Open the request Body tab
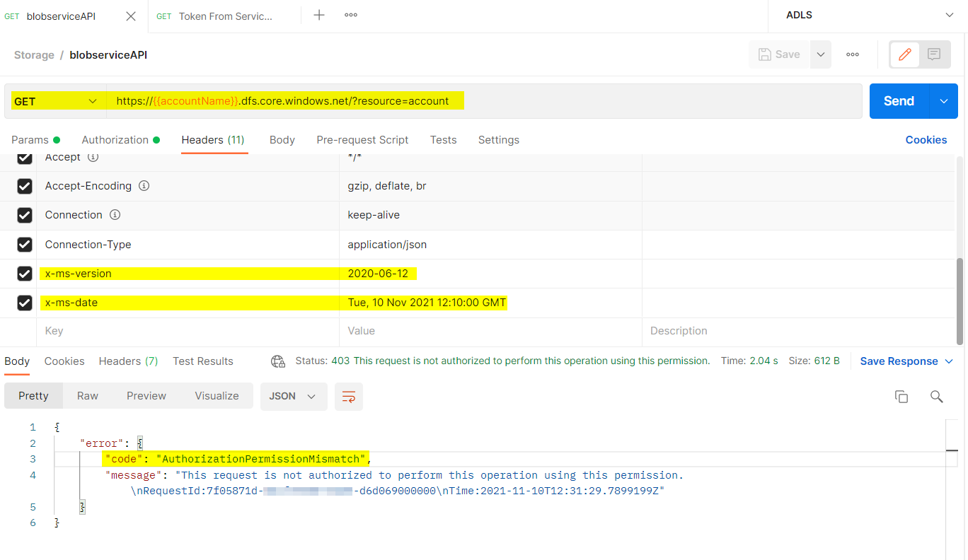The width and height of the screenshot is (968, 560). pos(282,140)
